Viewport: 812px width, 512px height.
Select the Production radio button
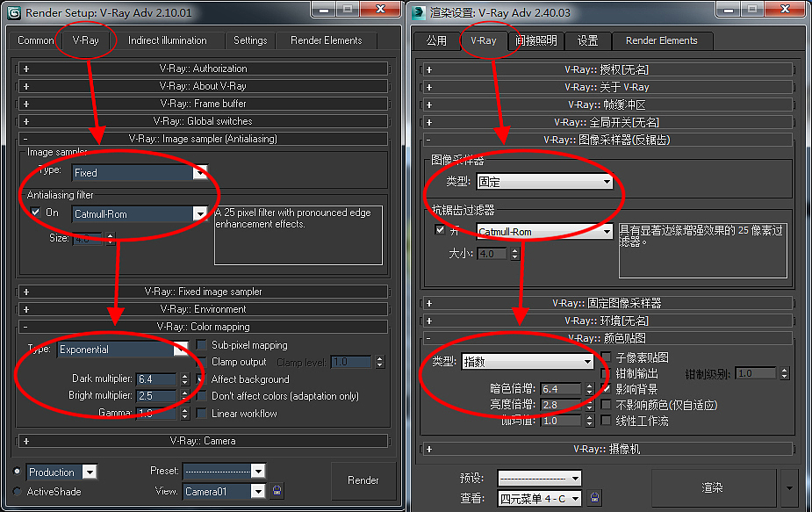click(x=17, y=472)
